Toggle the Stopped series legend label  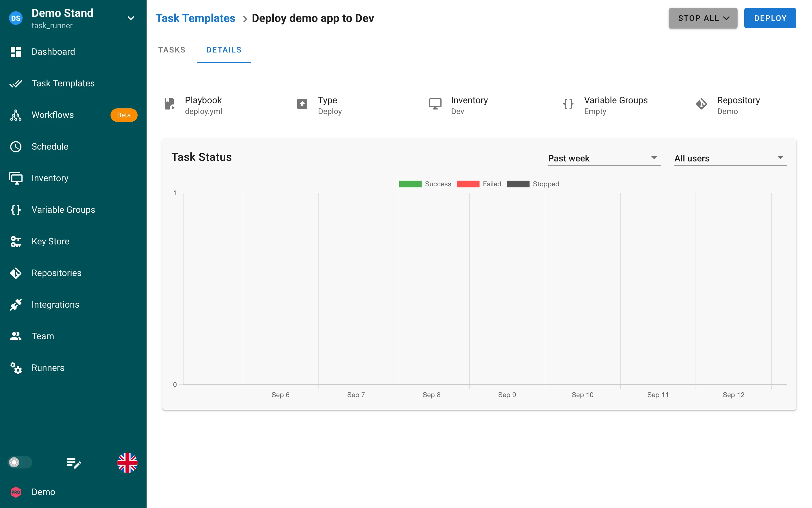click(546, 184)
